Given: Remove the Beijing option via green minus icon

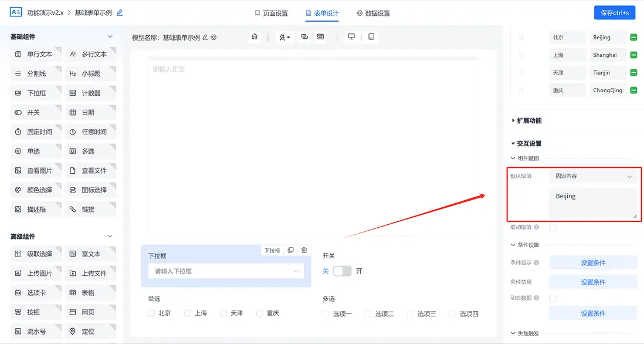Looking at the screenshot, I should (632, 37).
